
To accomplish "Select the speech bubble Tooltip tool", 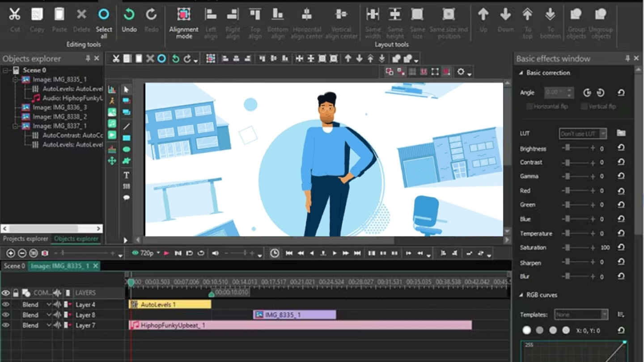I will [126, 198].
